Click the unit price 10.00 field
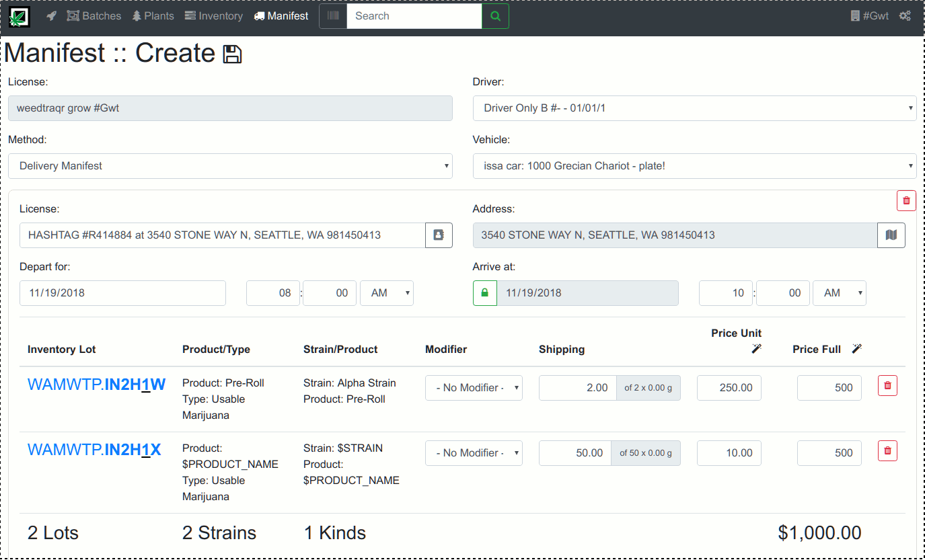This screenshot has height=560, width=925. 729,453
